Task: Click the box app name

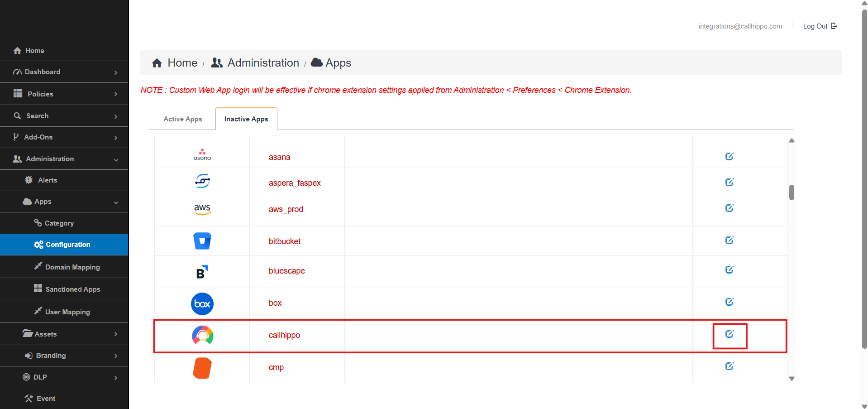Action: [275, 303]
